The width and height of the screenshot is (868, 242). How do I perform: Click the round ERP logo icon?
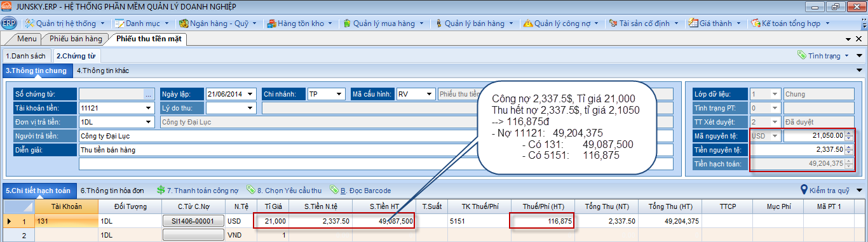(x=9, y=24)
